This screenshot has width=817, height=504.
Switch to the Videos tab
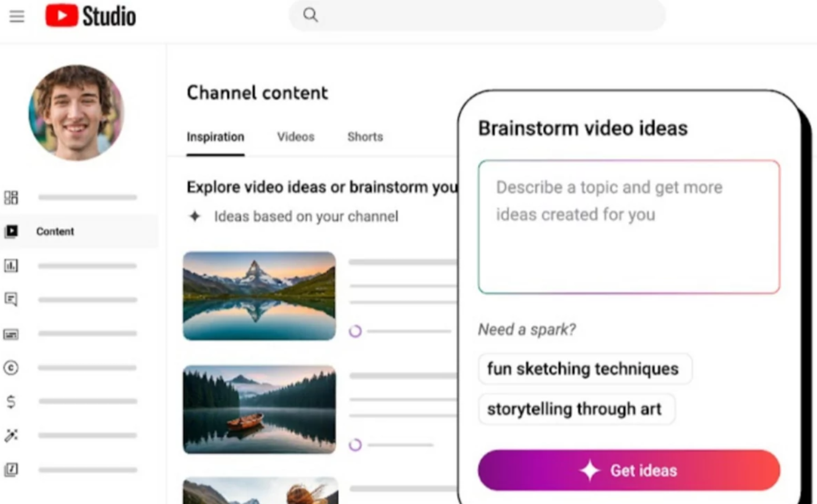[295, 137]
